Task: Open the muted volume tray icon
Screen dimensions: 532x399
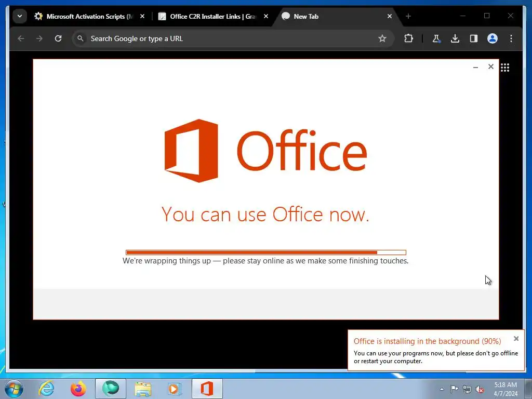Action: (x=480, y=389)
